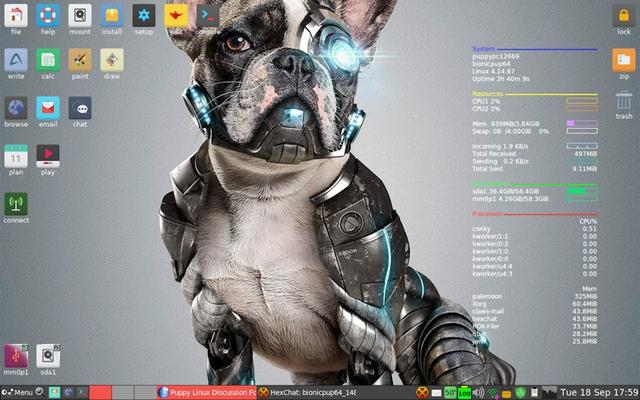Switch to HexChat bionicpup64 taskbar window

(x=307, y=392)
